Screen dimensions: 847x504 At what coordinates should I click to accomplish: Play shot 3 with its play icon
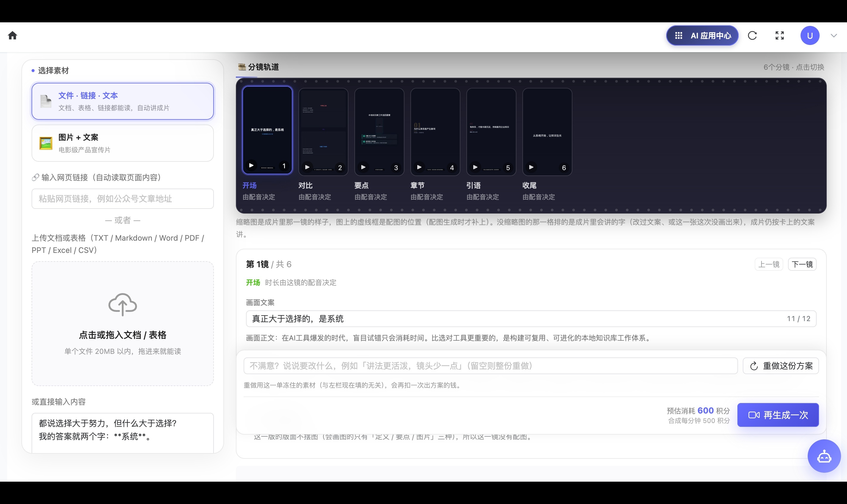pyautogui.click(x=363, y=167)
